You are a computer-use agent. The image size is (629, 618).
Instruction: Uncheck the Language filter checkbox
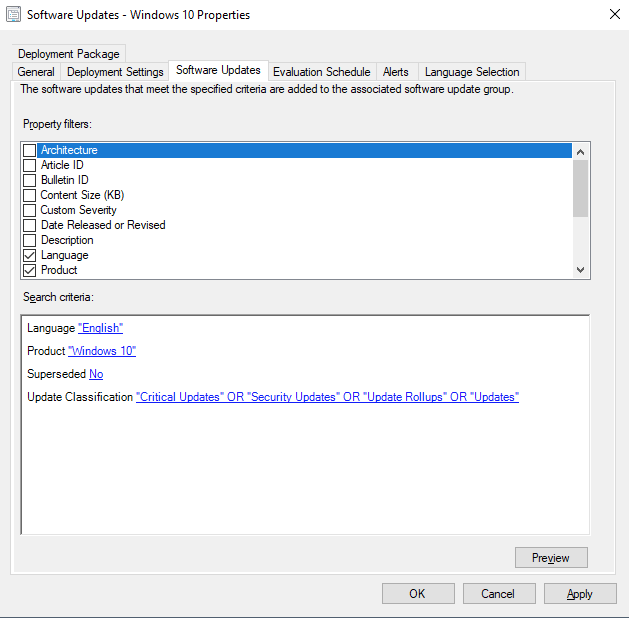(x=29, y=255)
